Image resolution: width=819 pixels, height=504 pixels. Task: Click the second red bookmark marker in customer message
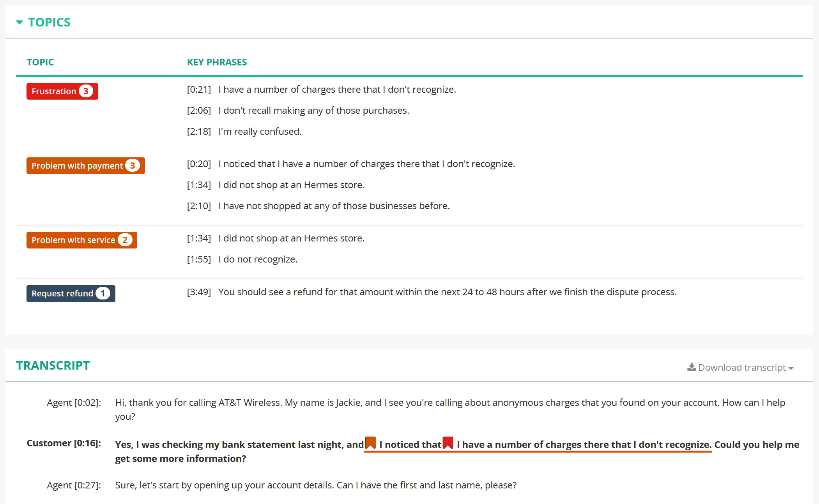tap(448, 443)
